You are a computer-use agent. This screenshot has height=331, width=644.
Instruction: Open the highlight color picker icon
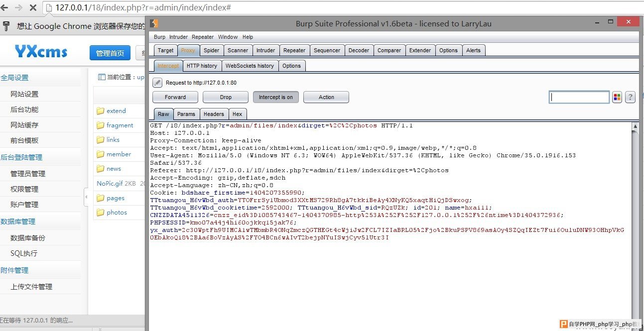[x=617, y=97]
